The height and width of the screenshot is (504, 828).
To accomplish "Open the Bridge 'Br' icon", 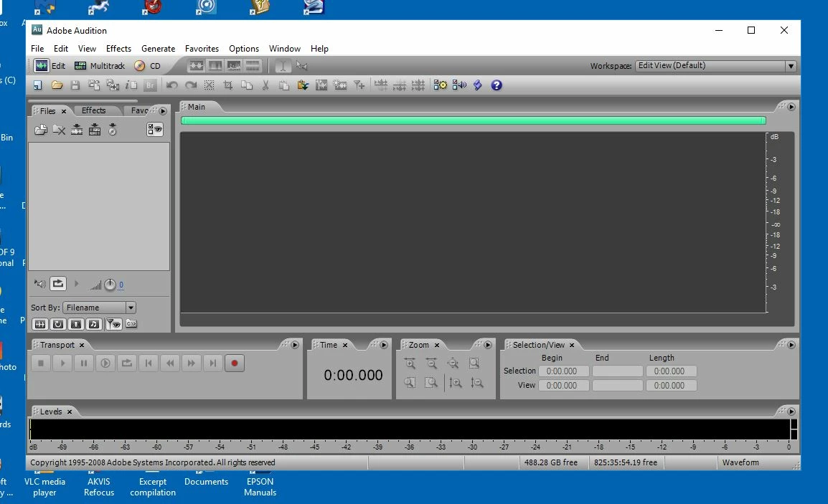I will 150,85.
